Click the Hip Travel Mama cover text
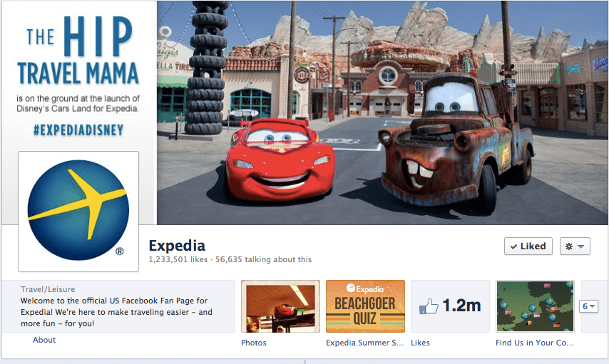The image size is (609, 364). point(78,51)
